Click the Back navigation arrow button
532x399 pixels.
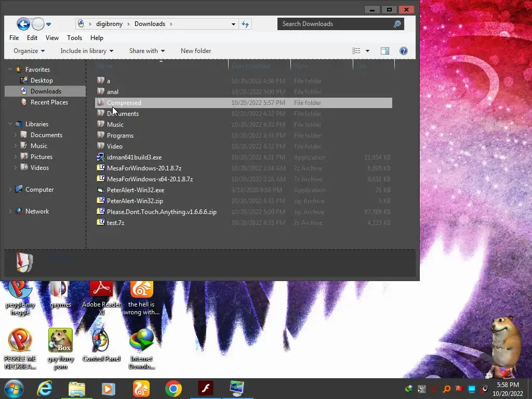click(x=23, y=24)
